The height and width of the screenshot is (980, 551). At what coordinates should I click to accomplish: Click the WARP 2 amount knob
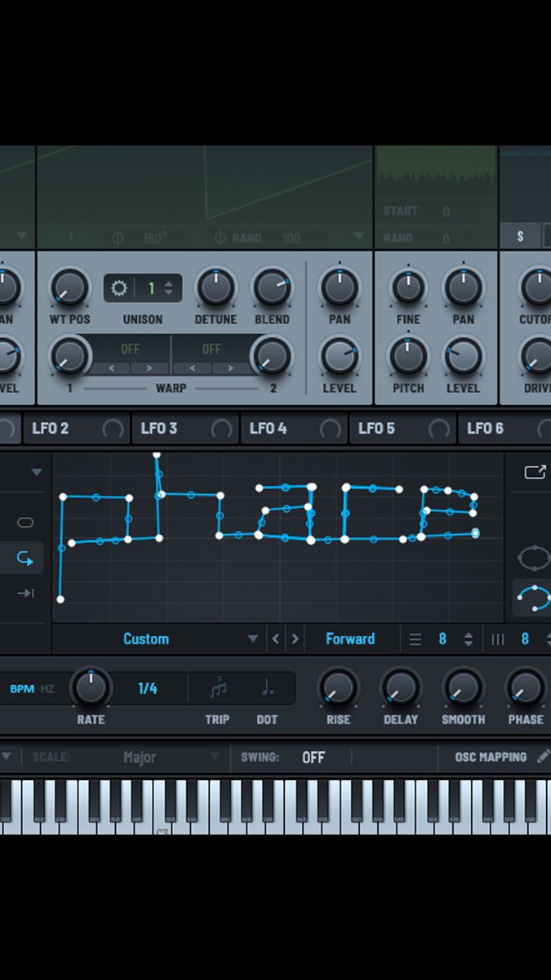coord(272,356)
